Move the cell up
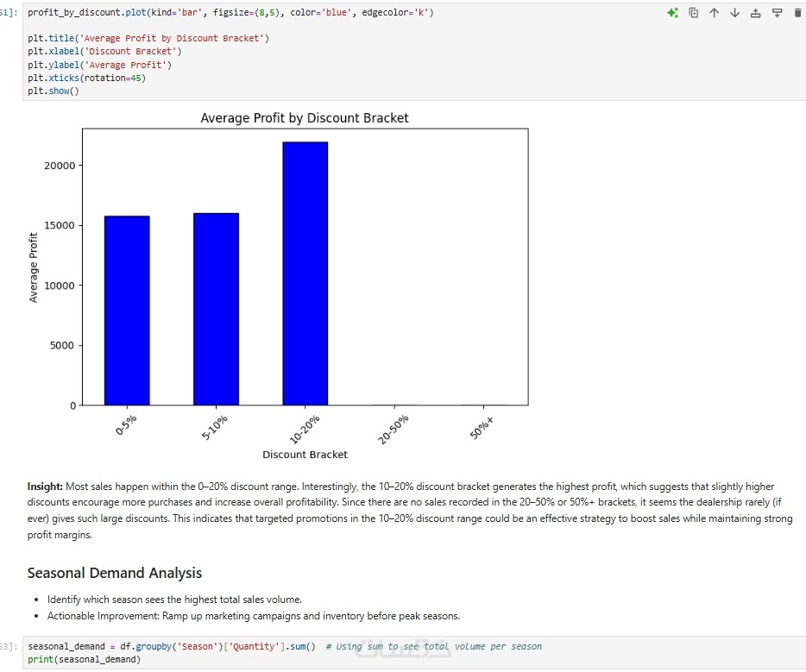 (715, 13)
